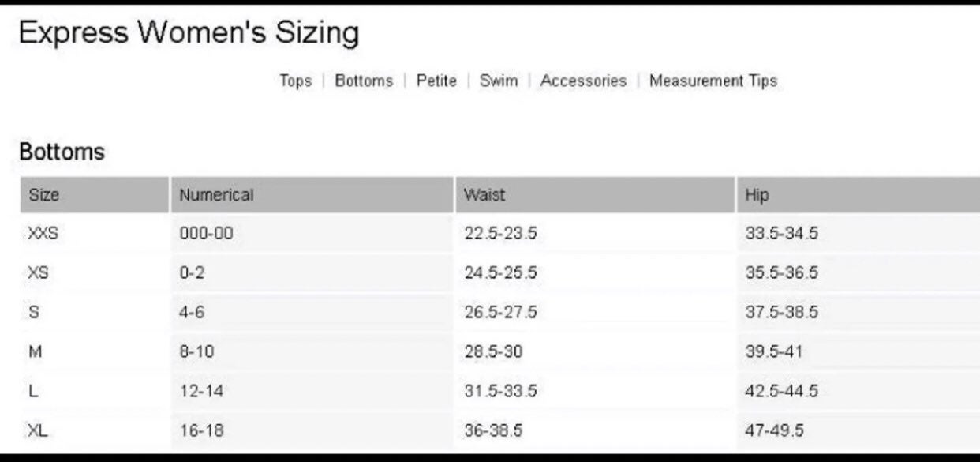Viewport: 980px width, 462px height.
Task: Go to the Bottoms sizing link
Action: [x=364, y=81]
